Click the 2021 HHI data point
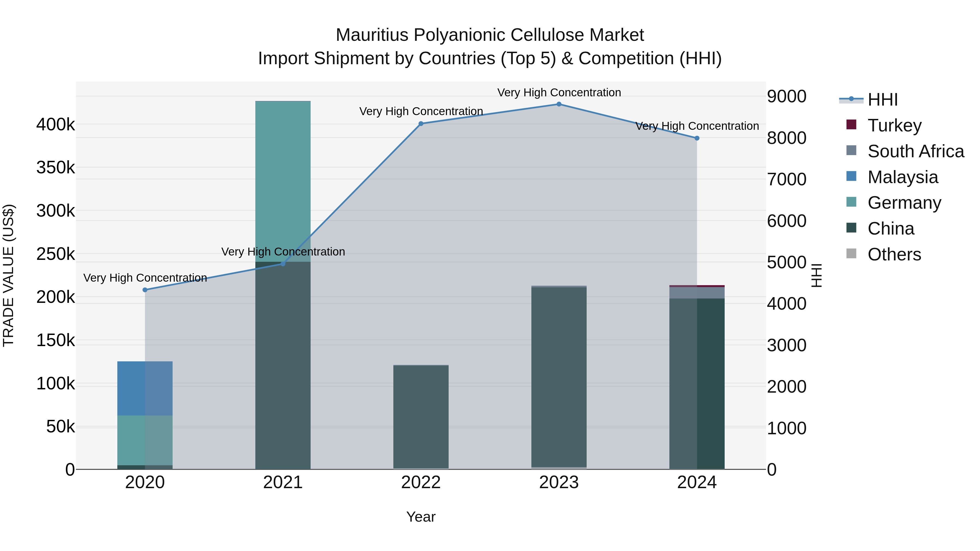Image resolution: width=980 pixels, height=551 pixels. 283,264
